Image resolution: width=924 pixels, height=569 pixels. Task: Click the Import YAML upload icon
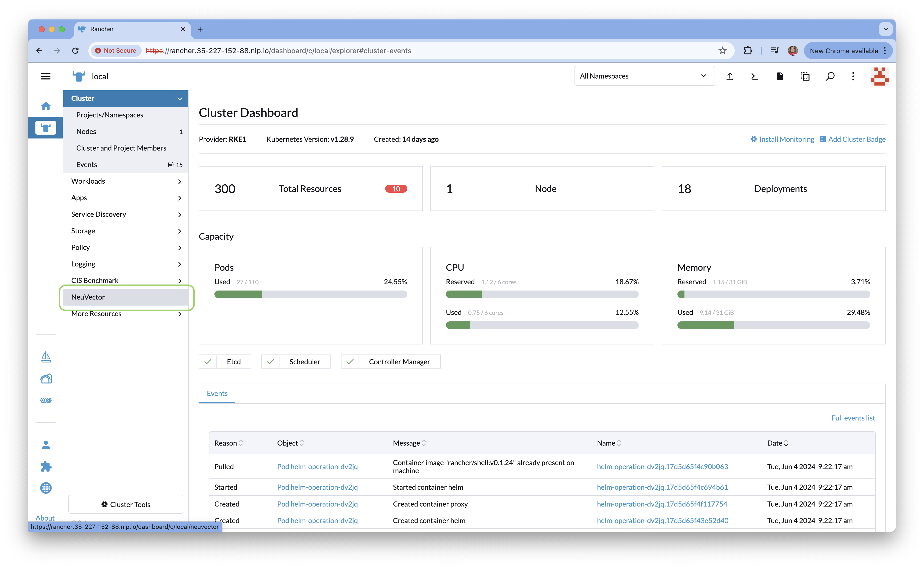click(x=730, y=76)
